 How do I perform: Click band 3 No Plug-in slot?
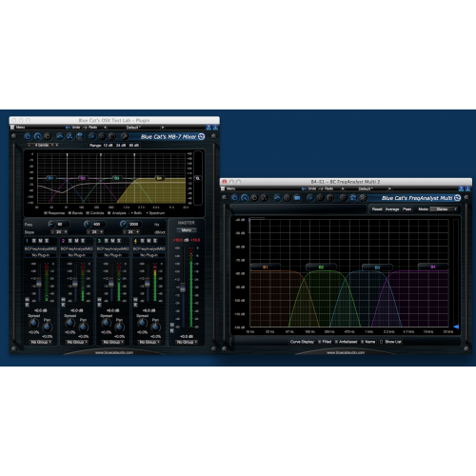coord(113,255)
